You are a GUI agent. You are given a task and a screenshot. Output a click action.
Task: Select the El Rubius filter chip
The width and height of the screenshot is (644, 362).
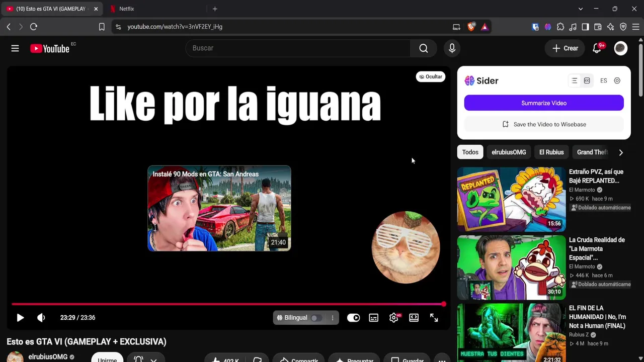click(x=551, y=152)
